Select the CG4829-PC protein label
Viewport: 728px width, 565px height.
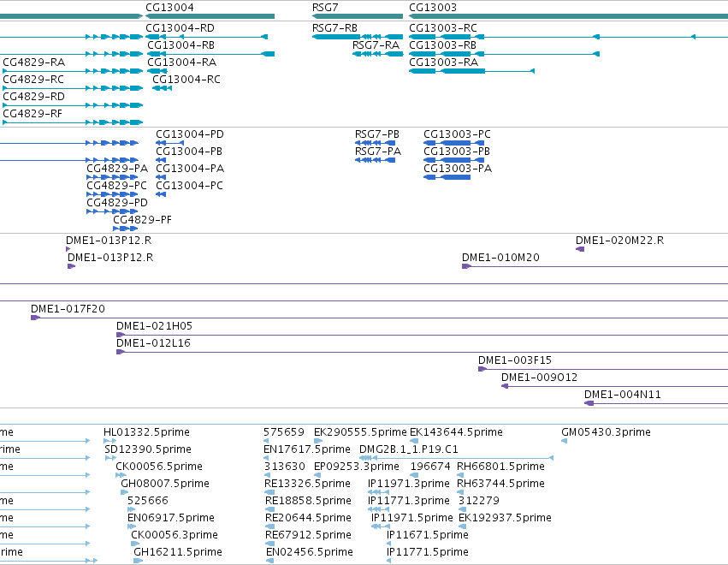pos(116,186)
